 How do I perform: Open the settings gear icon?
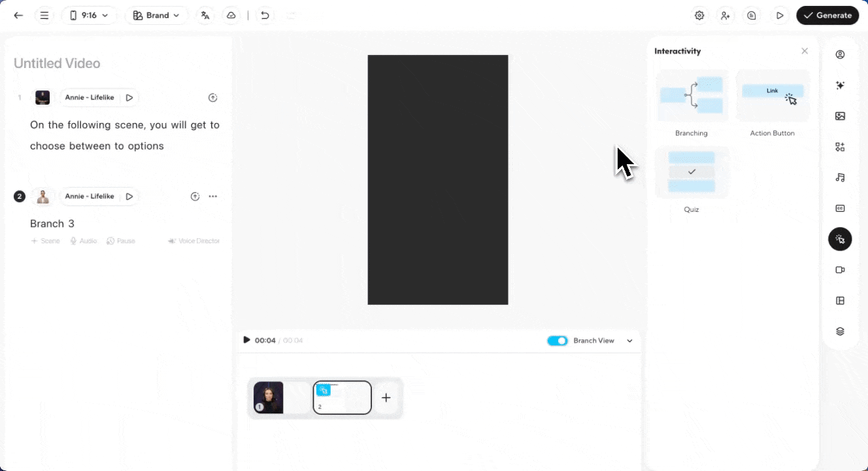(x=699, y=16)
